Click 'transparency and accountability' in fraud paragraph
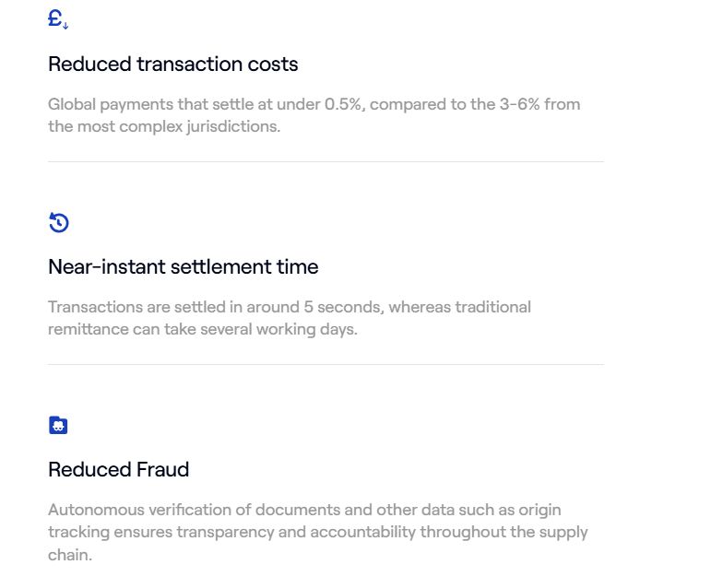The image size is (711, 588). [x=296, y=532]
